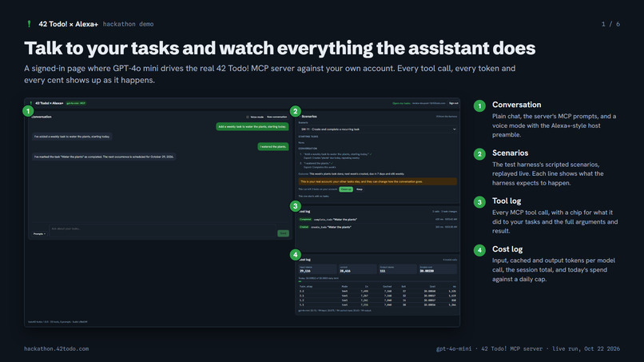
Task: Click the cost log row for turn 2.2
Action: click(378, 291)
